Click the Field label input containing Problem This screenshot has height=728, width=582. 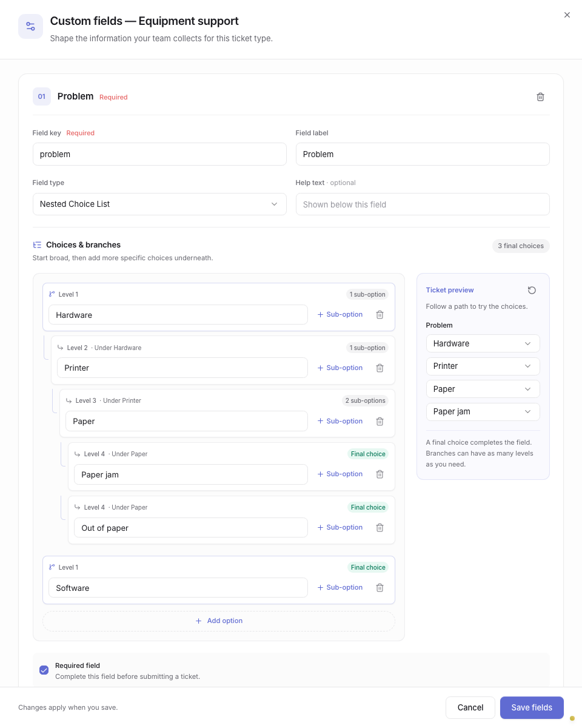[423, 154]
